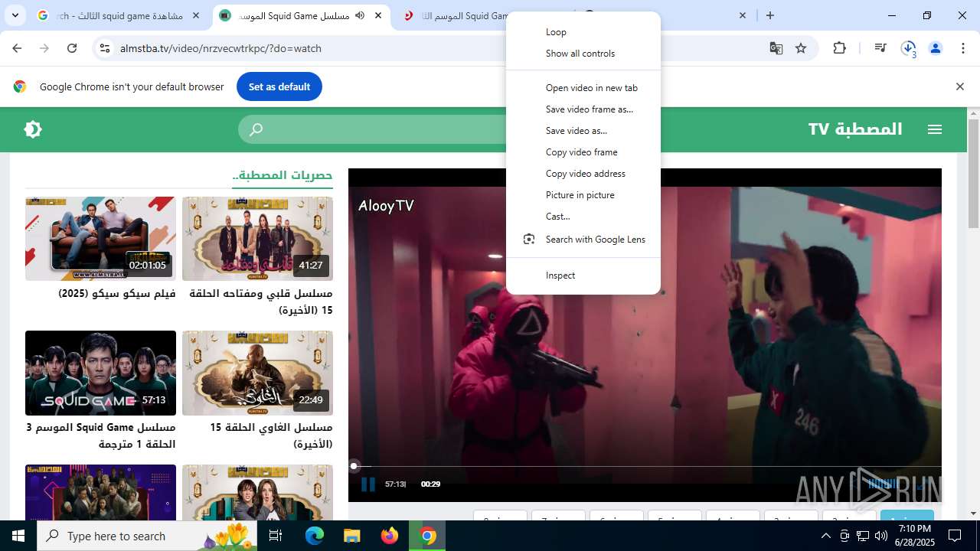Choose Picture in picture

click(583, 195)
